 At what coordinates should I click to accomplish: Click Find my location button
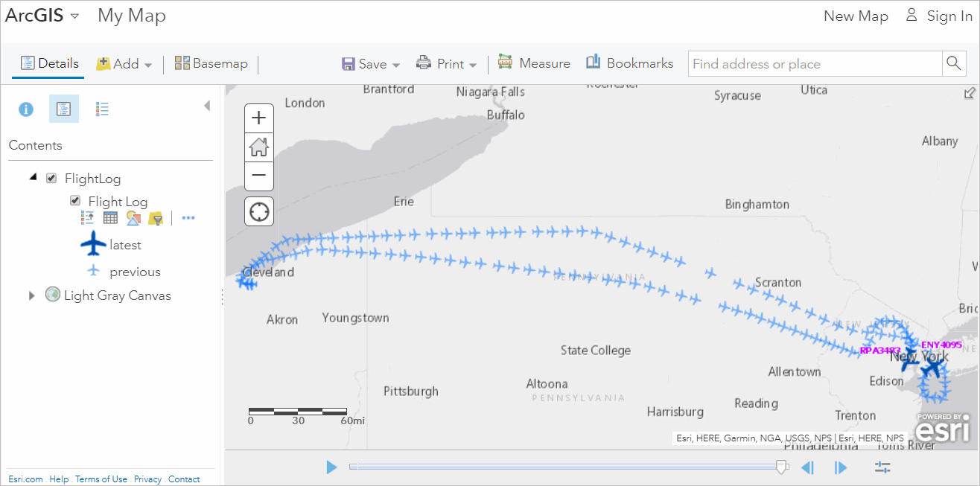259,211
